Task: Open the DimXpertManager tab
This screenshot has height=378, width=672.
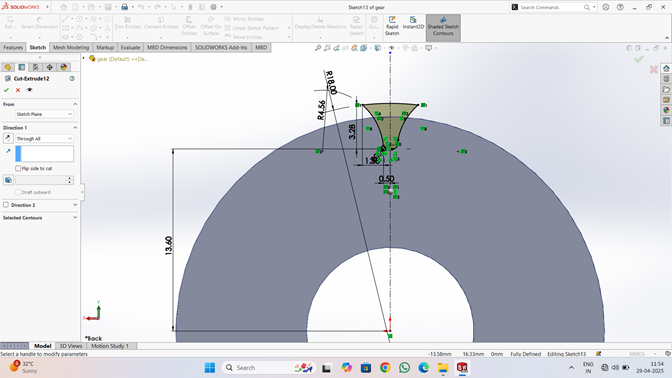Action: (x=50, y=67)
